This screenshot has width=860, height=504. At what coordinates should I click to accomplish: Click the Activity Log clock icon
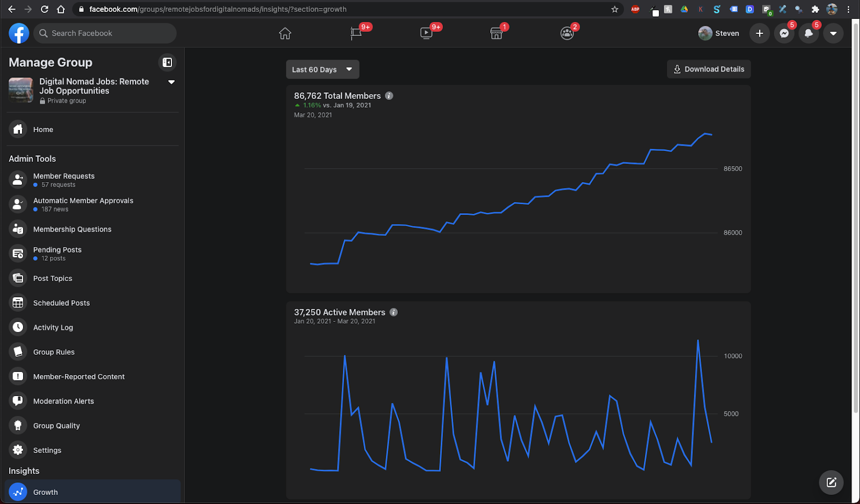tap(18, 327)
